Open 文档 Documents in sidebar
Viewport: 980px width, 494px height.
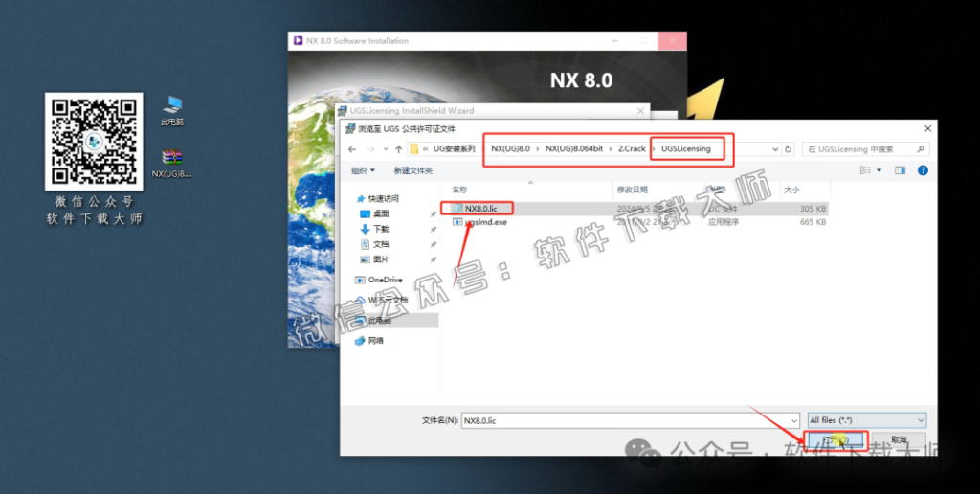[x=375, y=244]
